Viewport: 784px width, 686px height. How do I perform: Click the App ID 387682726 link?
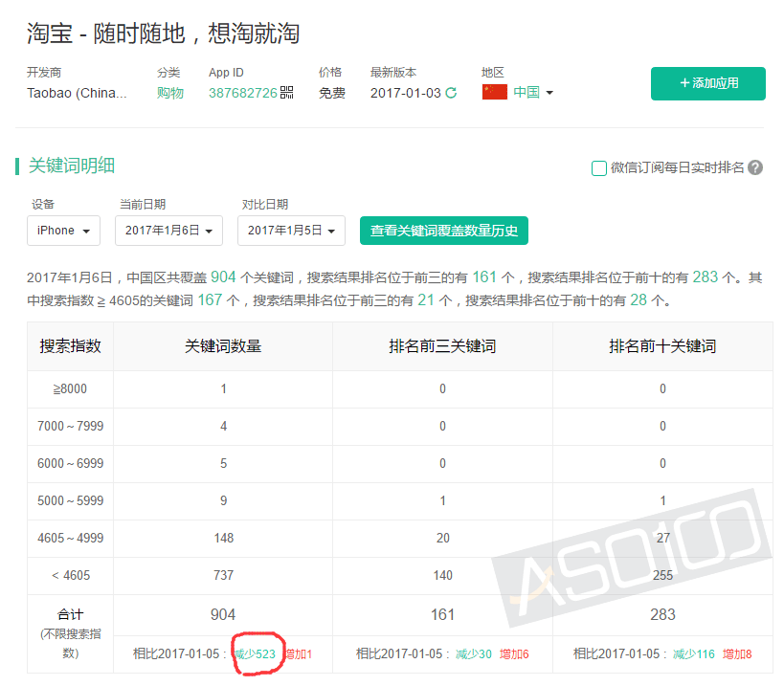[x=243, y=93]
